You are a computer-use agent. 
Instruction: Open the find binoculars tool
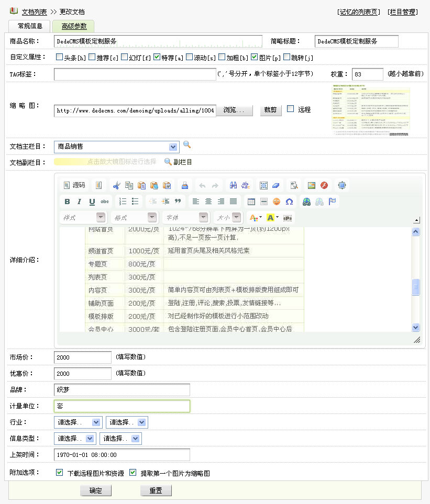pos(234,185)
